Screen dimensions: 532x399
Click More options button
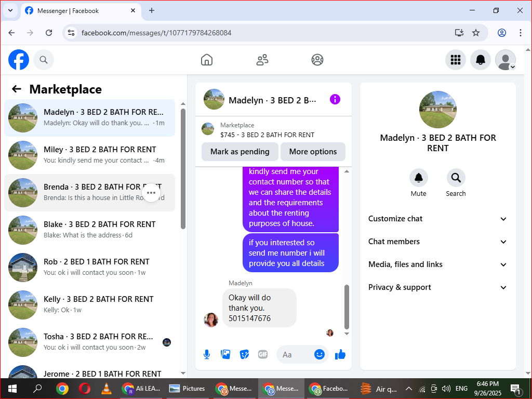[313, 152]
